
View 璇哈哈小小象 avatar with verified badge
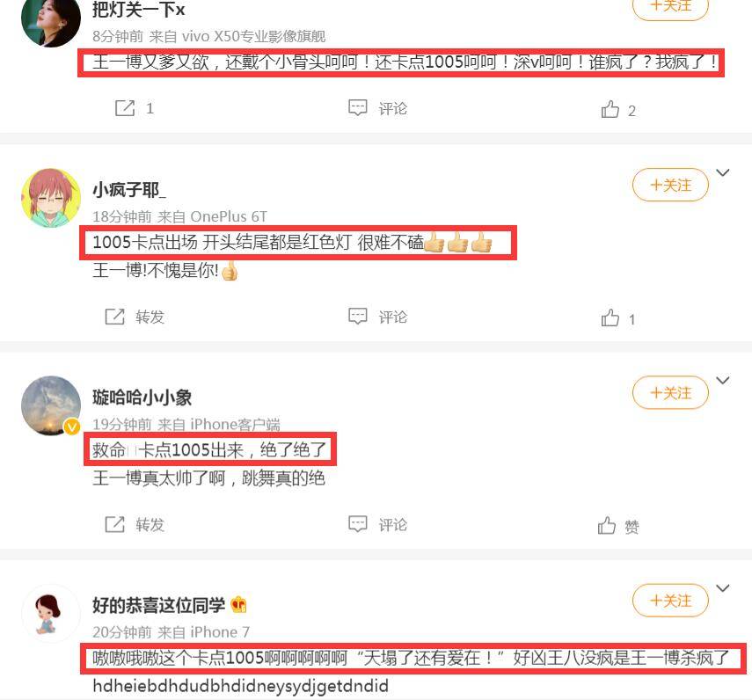pos(51,405)
